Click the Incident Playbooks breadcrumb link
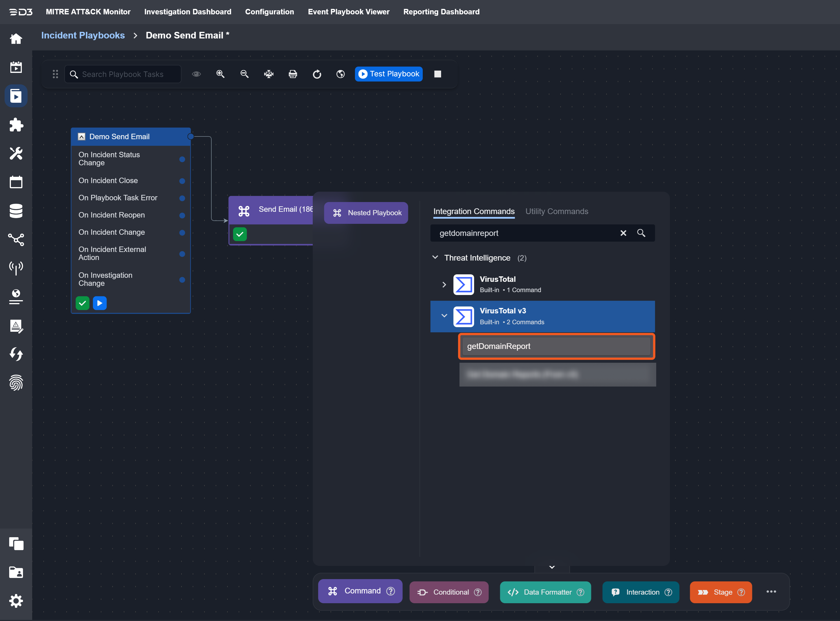The width and height of the screenshot is (840, 621). point(83,35)
